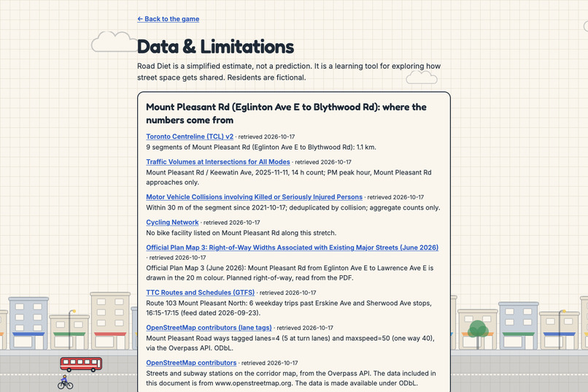588x392 pixels.
Task: Click text 'Within 30 m of the segment since 2021-10-17'
Action: point(216,207)
